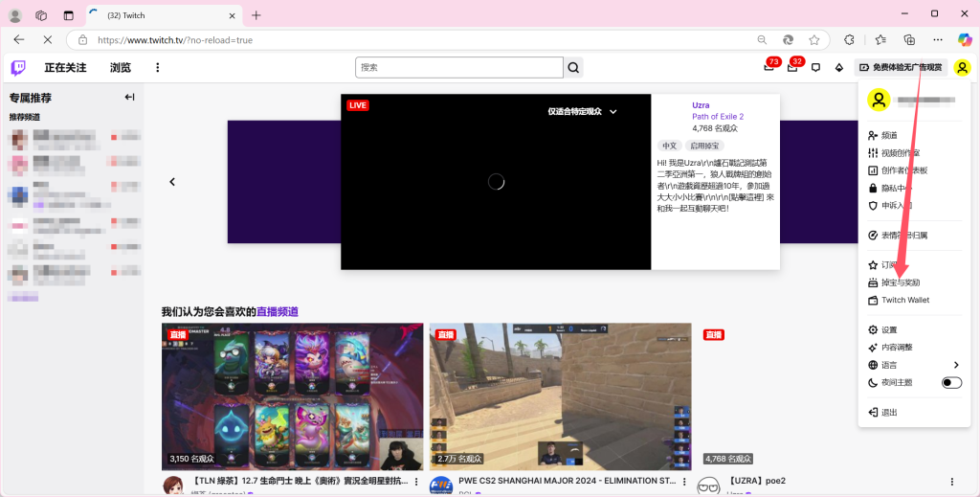Viewport: 980px width, 497px height.
Task: Open the PWE CS2 Shanghai Major thumbnail
Action: pyautogui.click(x=561, y=396)
